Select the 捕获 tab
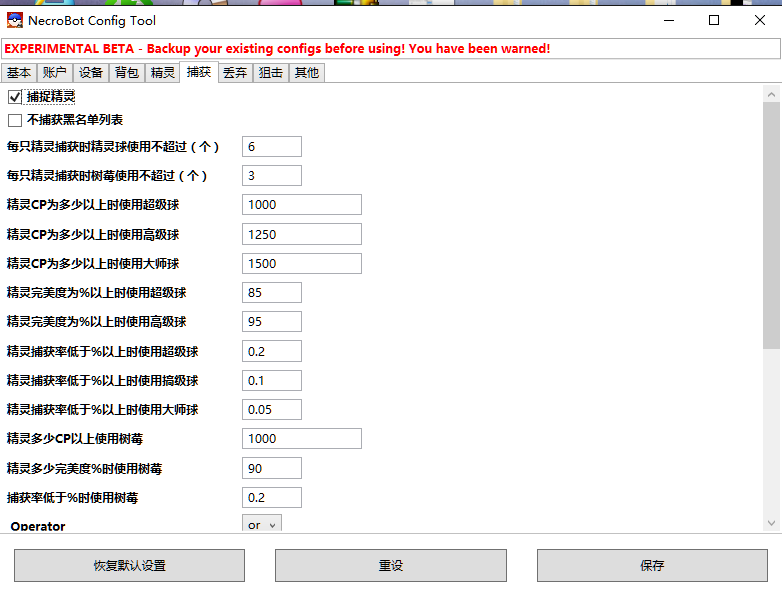The height and width of the screenshot is (596, 782). [198, 72]
